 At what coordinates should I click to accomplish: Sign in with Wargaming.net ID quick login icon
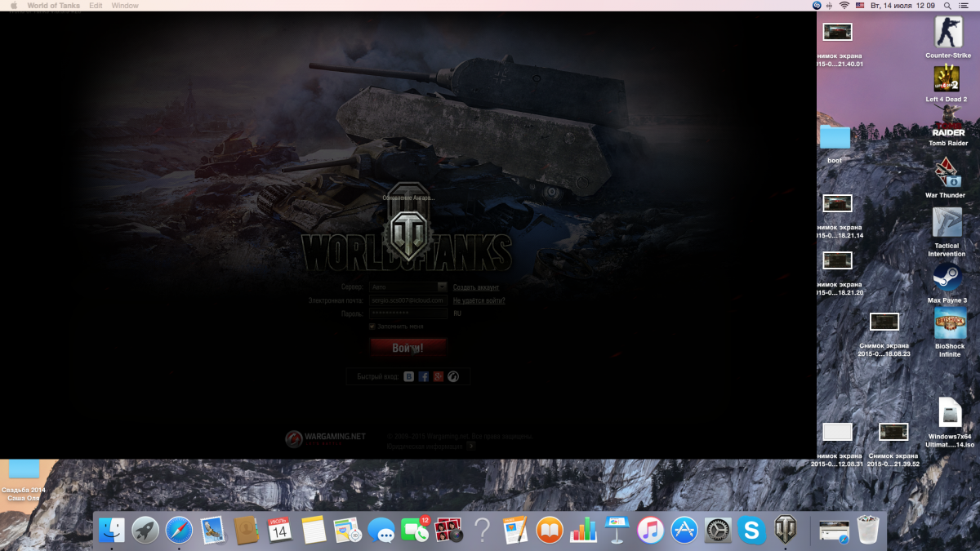tap(453, 376)
